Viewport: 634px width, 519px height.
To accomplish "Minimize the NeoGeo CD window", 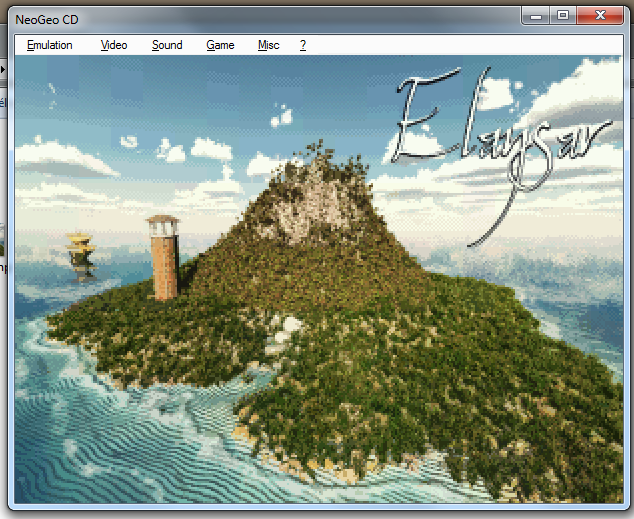I will 536,16.
